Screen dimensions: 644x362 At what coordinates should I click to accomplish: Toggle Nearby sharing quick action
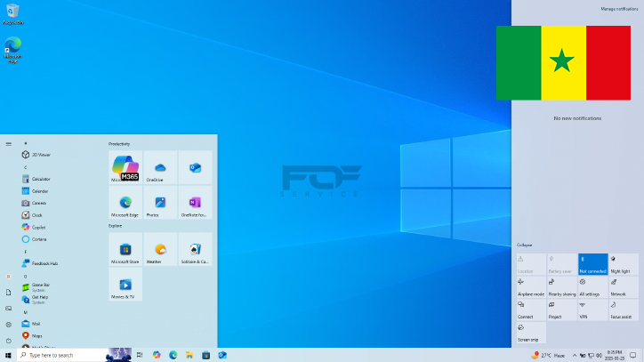click(x=562, y=286)
